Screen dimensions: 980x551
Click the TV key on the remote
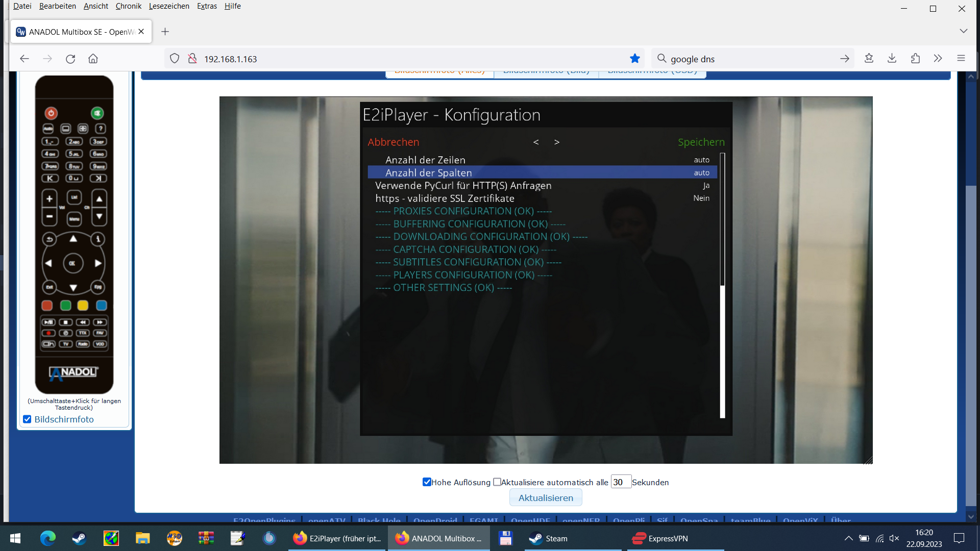coord(66,344)
